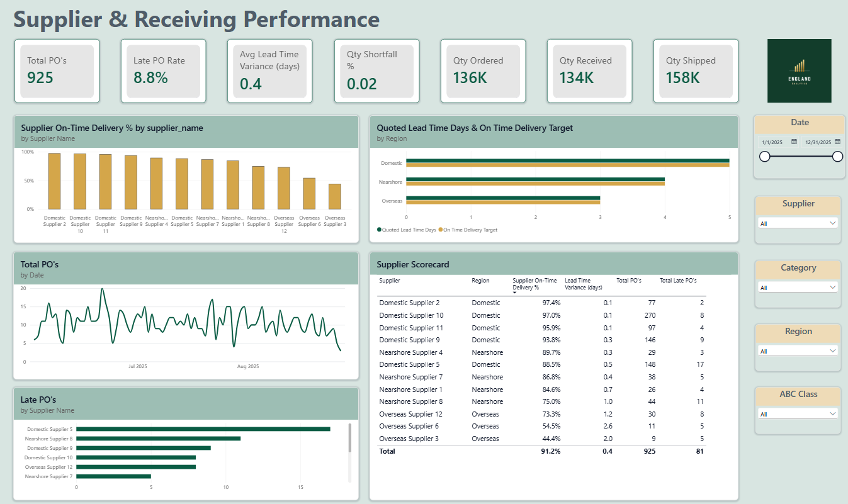Click Nearshore Supplier 4 in the Supplier Scorecard
The image size is (848, 504).
410,352
